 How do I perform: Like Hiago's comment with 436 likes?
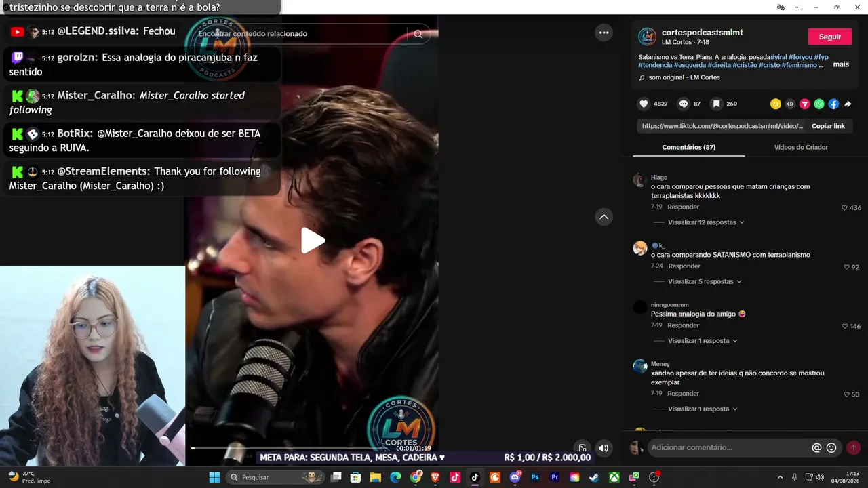tap(845, 208)
